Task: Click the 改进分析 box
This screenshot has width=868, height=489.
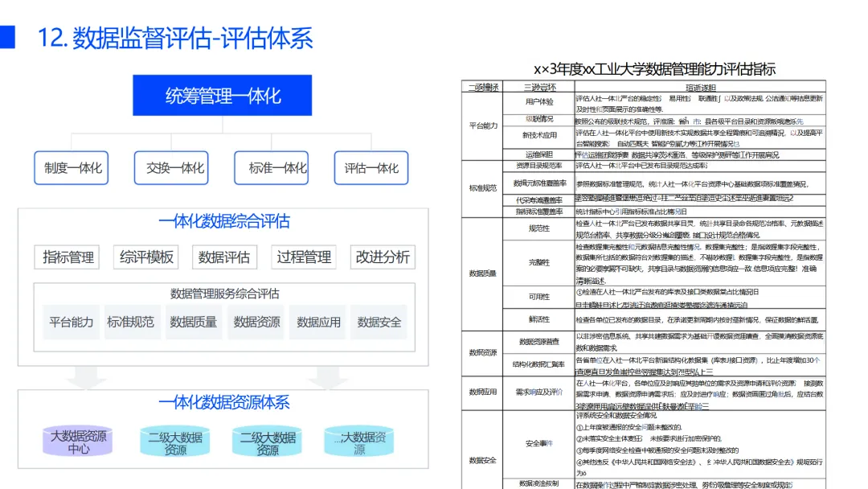Action: [383, 257]
